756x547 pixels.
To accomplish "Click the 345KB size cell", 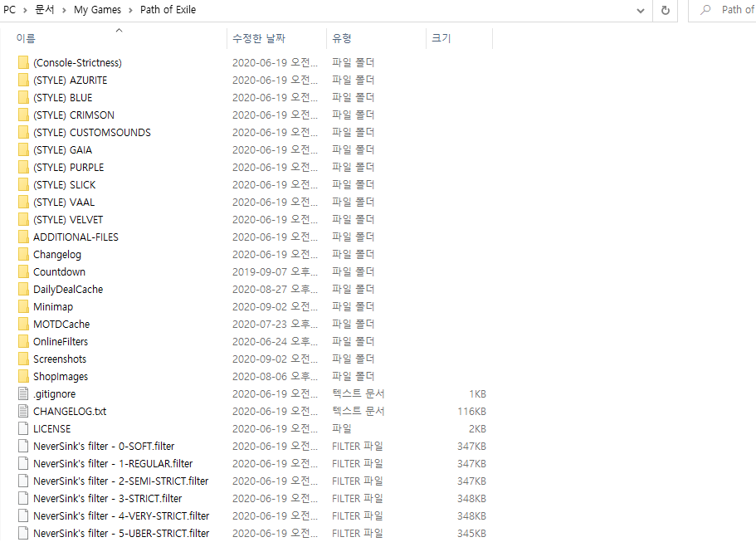I will [x=471, y=534].
